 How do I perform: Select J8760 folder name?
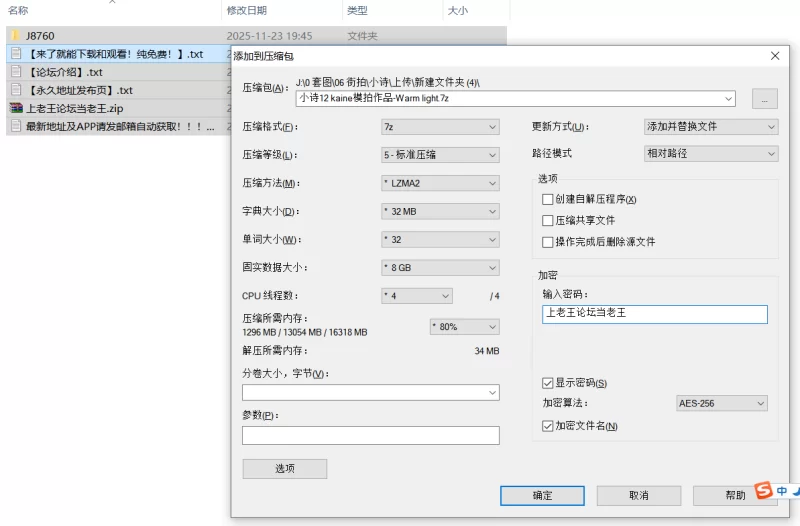(40, 36)
